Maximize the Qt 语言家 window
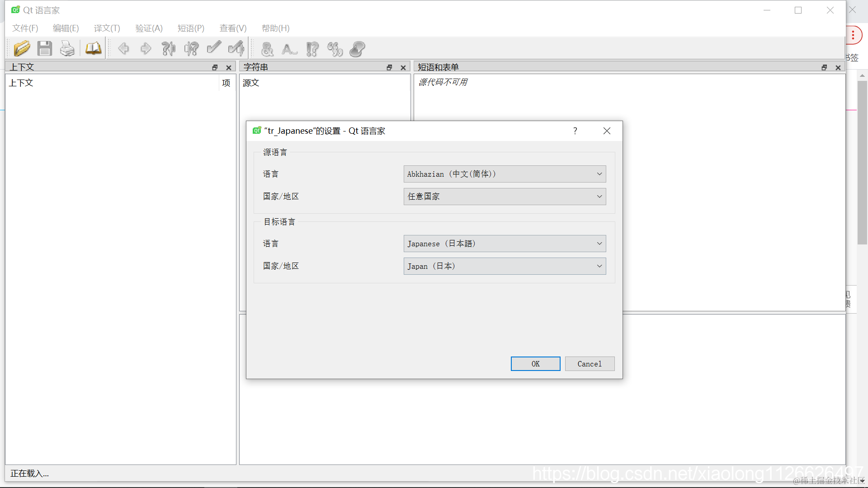 [x=798, y=10]
